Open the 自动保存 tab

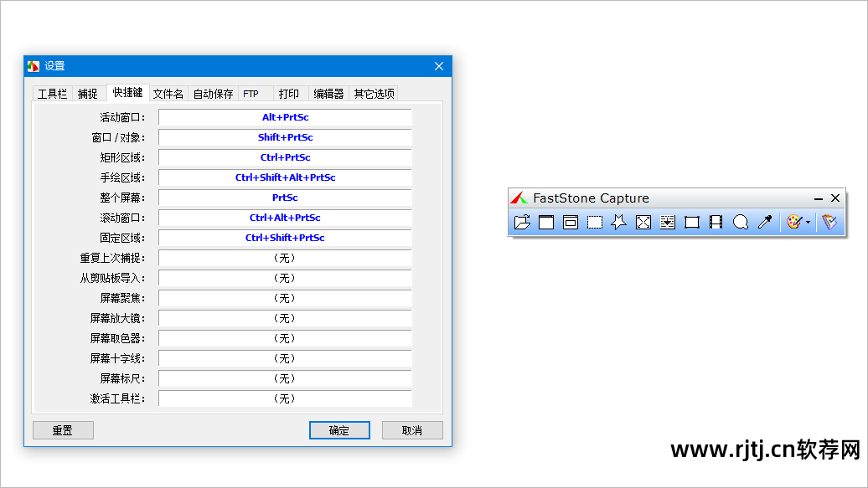213,94
